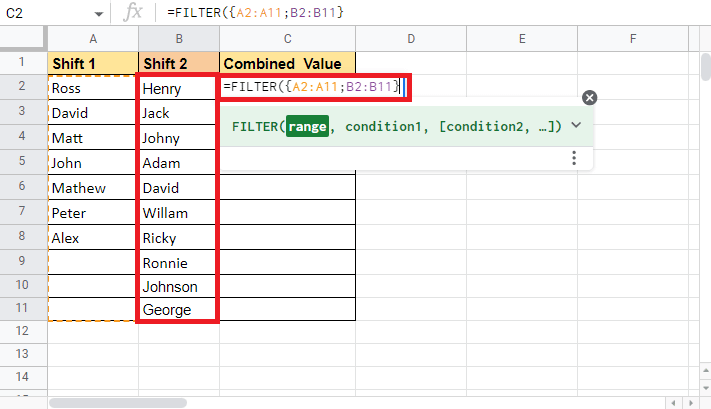Screen dimensions: 711x409
Task: Select the Shift 1 header cell
Action: pyautogui.click(x=92, y=63)
